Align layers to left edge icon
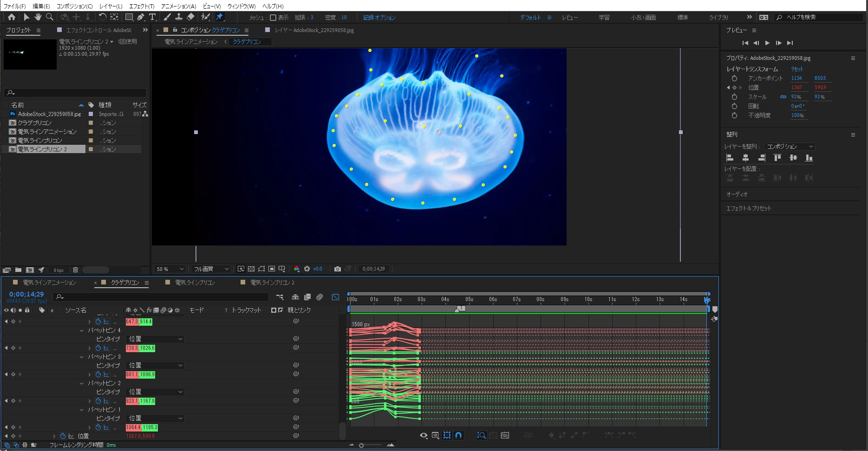The width and height of the screenshot is (868, 451). pos(730,158)
